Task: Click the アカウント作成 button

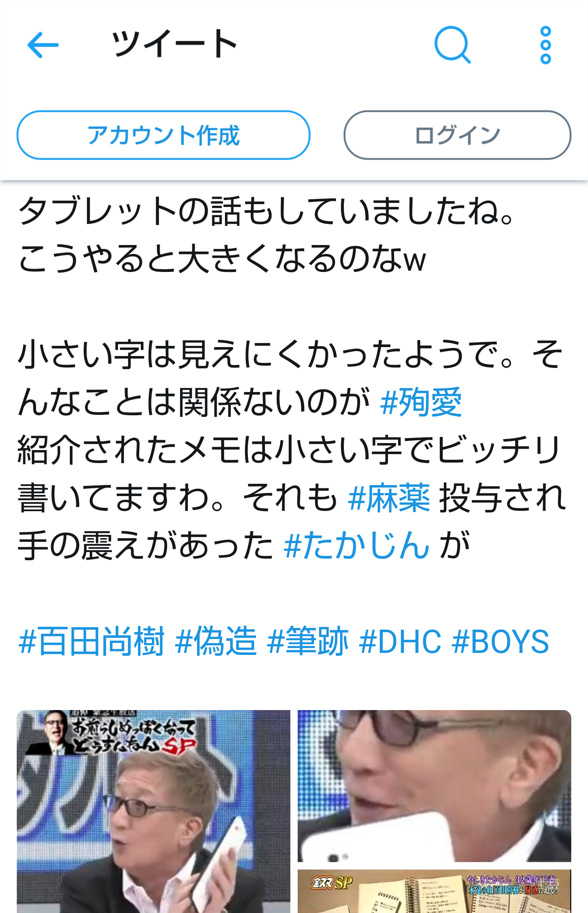Action: (163, 135)
